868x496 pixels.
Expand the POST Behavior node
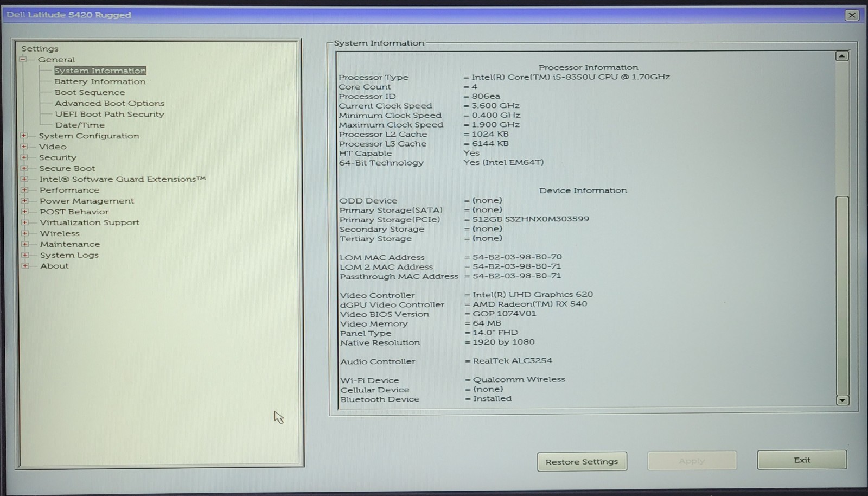(24, 212)
